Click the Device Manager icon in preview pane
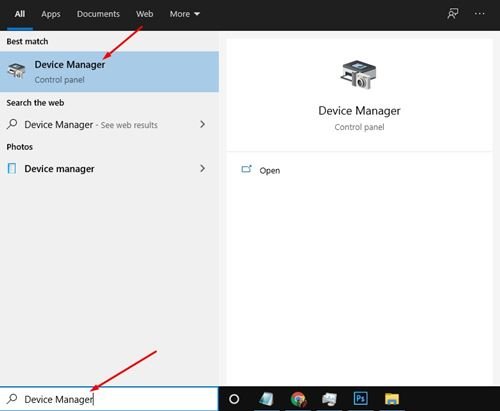This screenshot has width=500, height=411. click(359, 74)
